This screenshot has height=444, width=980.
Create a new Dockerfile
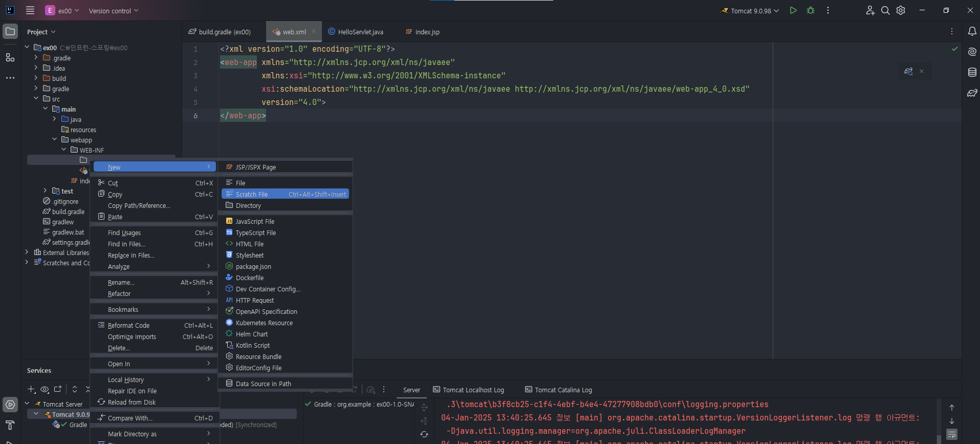(286, 278)
